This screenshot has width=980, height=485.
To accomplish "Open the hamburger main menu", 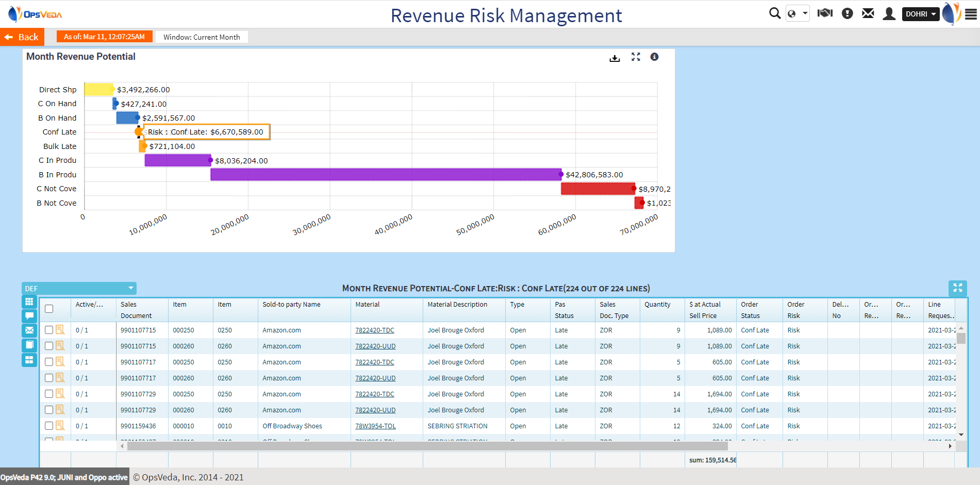I will (x=971, y=14).
